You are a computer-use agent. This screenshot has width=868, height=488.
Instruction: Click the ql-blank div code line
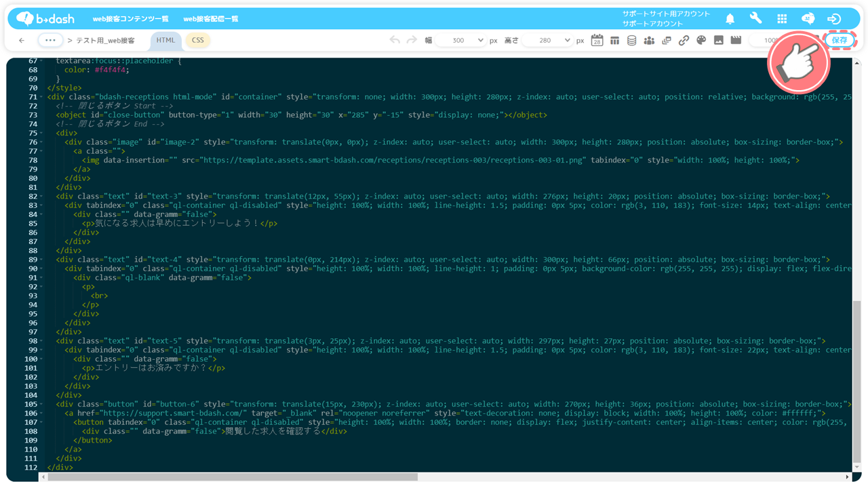point(162,277)
